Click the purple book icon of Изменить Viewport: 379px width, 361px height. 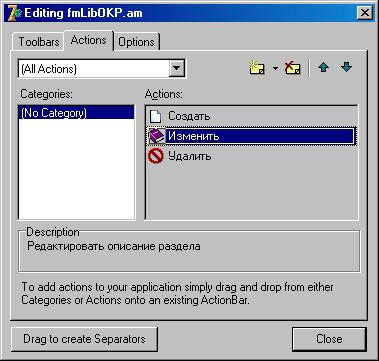coord(156,136)
